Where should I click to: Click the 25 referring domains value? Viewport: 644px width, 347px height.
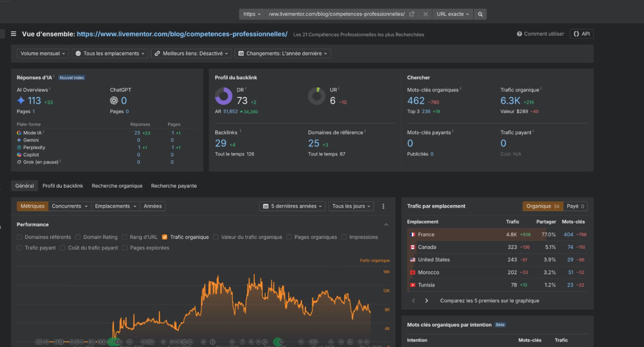[314, 143]
